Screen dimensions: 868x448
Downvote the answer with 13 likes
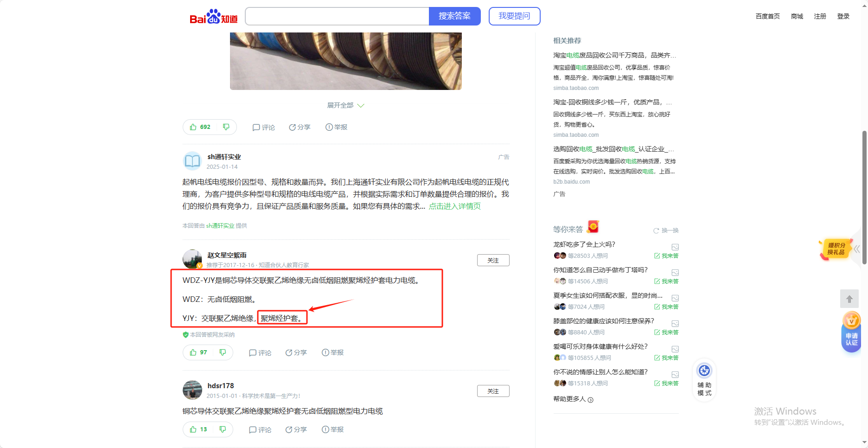coord(223,429)
